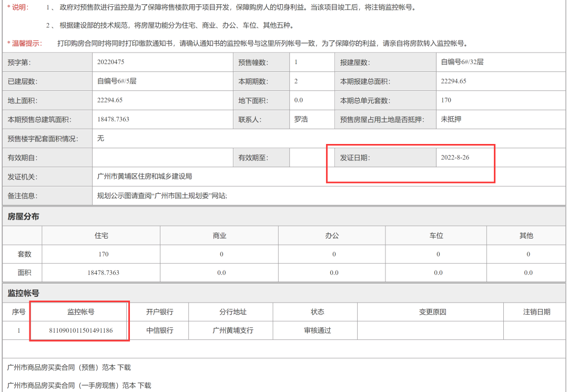The height and width of the screenshot is (392, 568).
Task: Click the 一手房现售 contract template 下载 link
Action: 144,386
